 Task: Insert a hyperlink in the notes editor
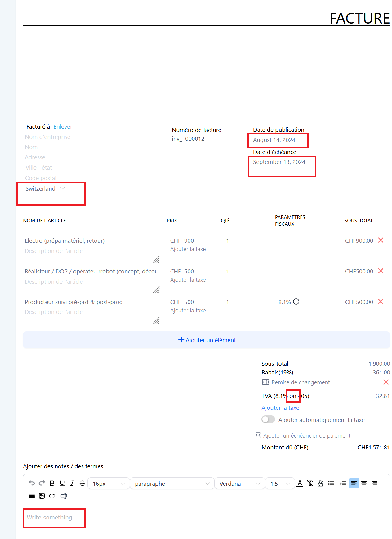[x=52, y=496]
